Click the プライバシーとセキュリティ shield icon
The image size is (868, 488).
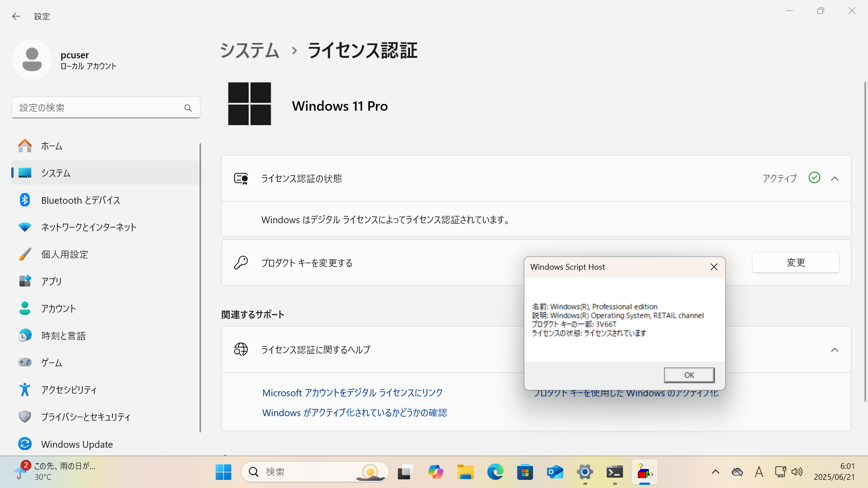(25, 417)
